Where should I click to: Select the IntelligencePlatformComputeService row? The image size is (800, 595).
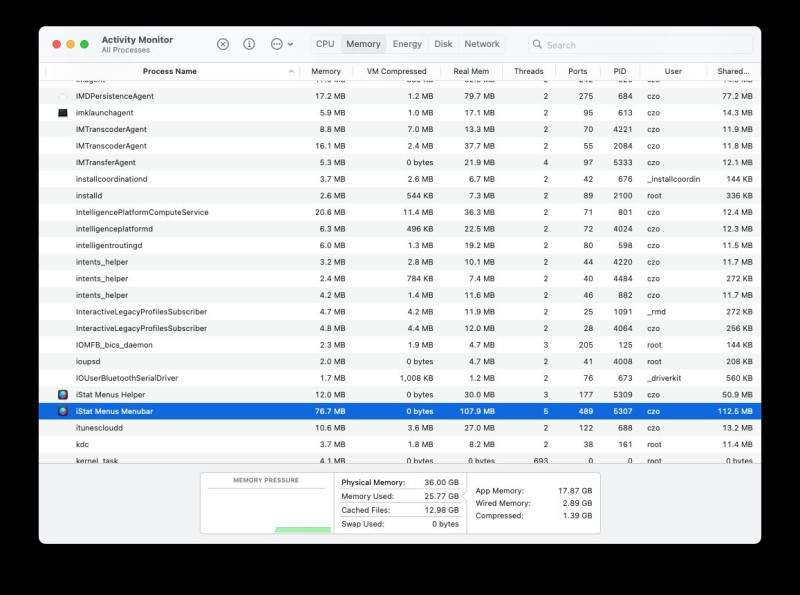click(x=400, y=212)
